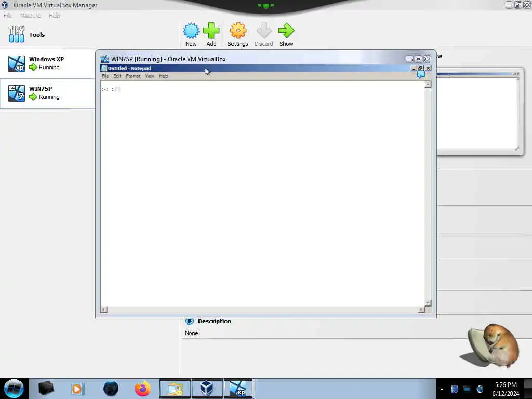Minimize the WIN7SP VirtualBox VM window

(409, 59)
